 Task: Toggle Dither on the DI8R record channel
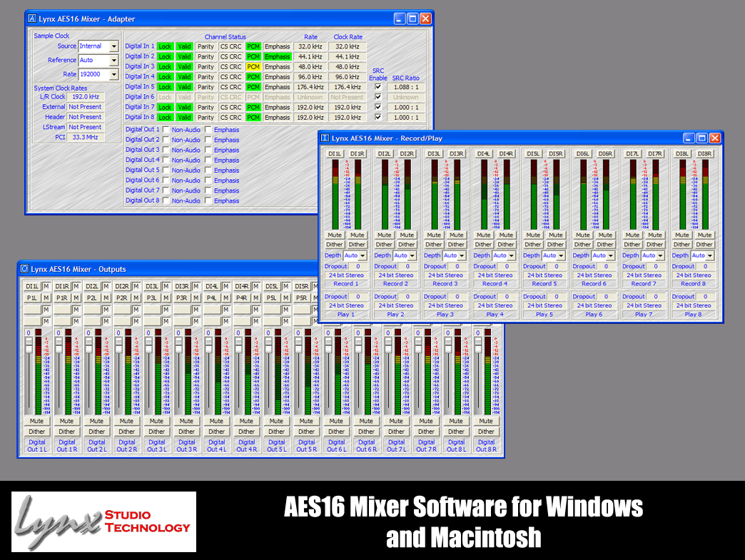[704, 245]
